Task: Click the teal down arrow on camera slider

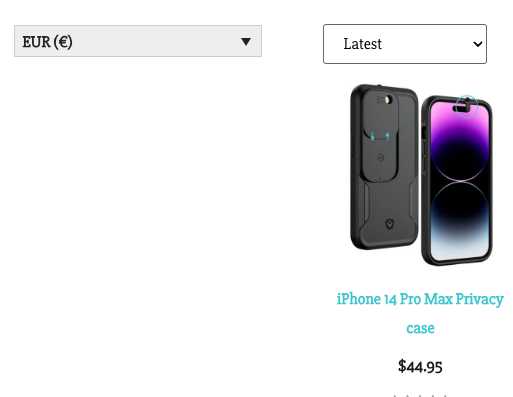Action: click(x=373, y=136)
